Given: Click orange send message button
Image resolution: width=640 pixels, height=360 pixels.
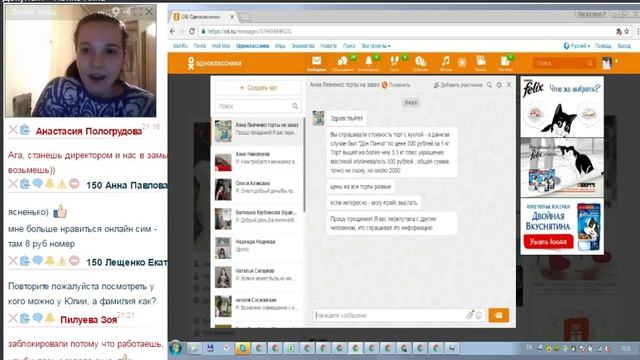Looking at the screenshot, I should (x=498, y=315).
